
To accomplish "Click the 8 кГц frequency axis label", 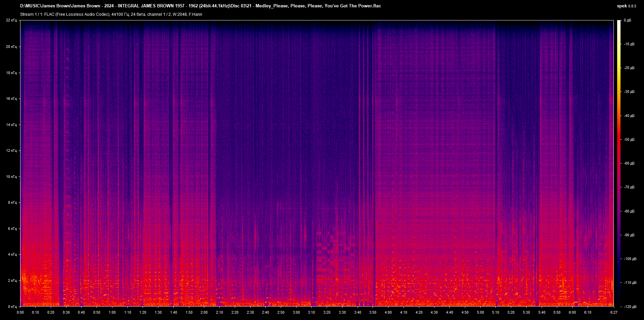I will click(x=12, y=202).
